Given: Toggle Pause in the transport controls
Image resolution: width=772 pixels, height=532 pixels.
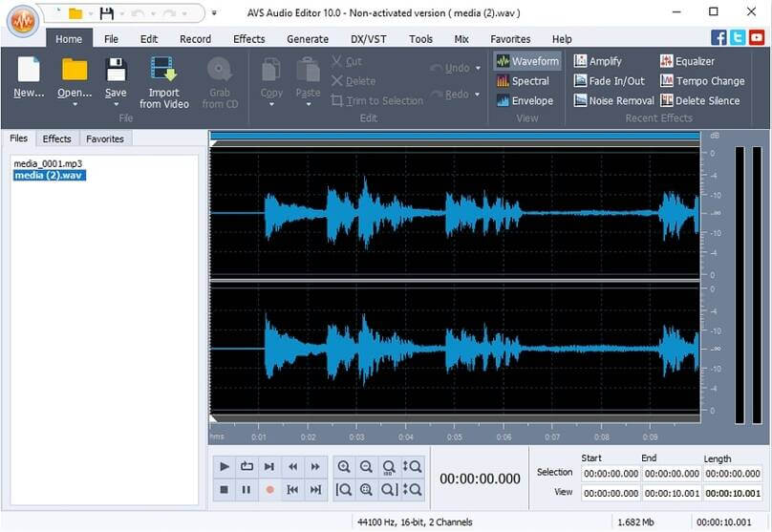Looking at the screenshot, I should coord(247,490).
